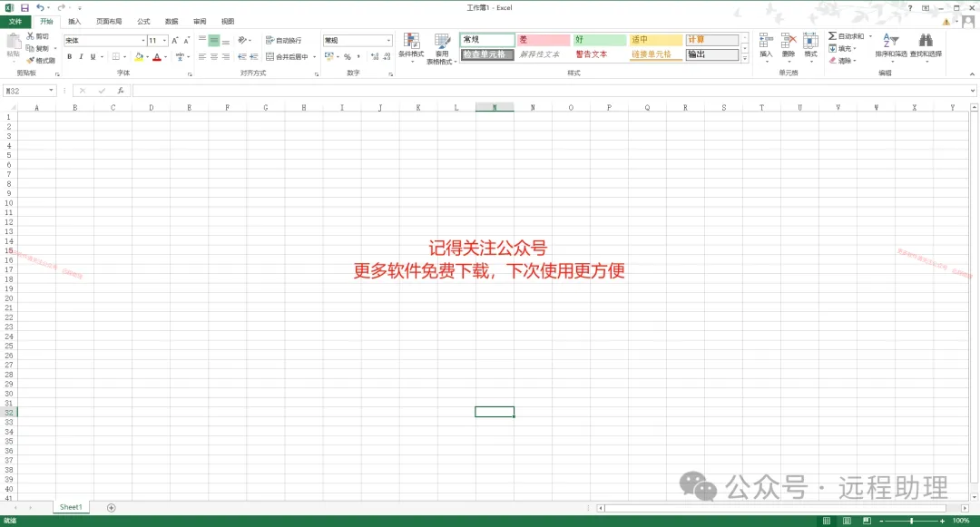The width and height of the screenshot is (980, 527).
Task: Align text to the left
Action: click(201, 56)
